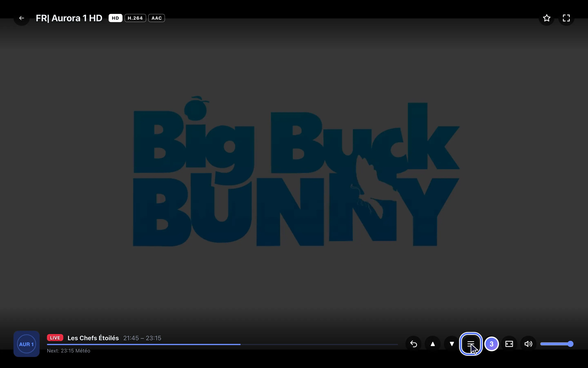Click the purple badge showing 3
Image resolution: width=588 pixels, height=368 pixels.
tap(492, 344)
